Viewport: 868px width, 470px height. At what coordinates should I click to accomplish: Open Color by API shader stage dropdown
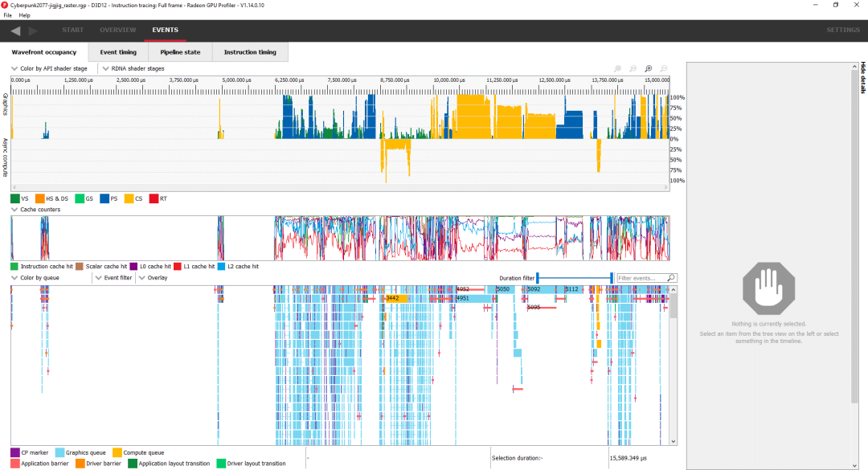pyautogui.click(x=49, y=68)
